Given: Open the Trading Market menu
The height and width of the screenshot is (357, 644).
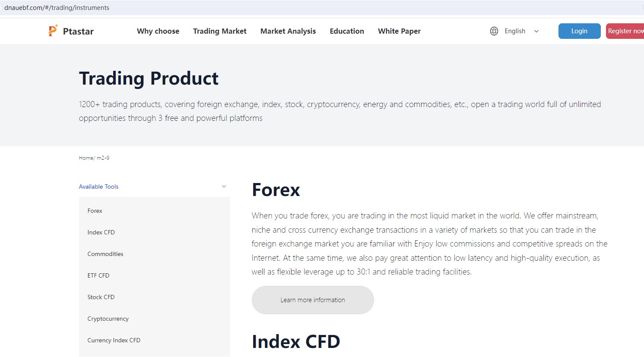Looking at the screenshot, I should (x=219, y=31).
